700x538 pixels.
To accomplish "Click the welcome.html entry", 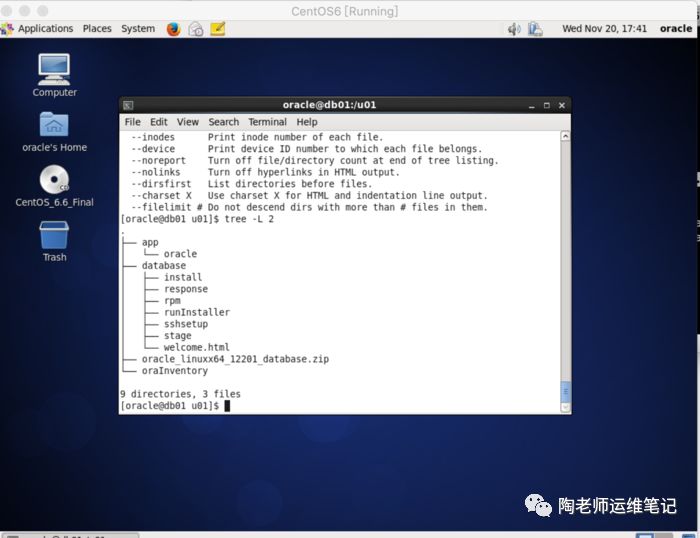I will pyautogui.click(x=196, y=347).
